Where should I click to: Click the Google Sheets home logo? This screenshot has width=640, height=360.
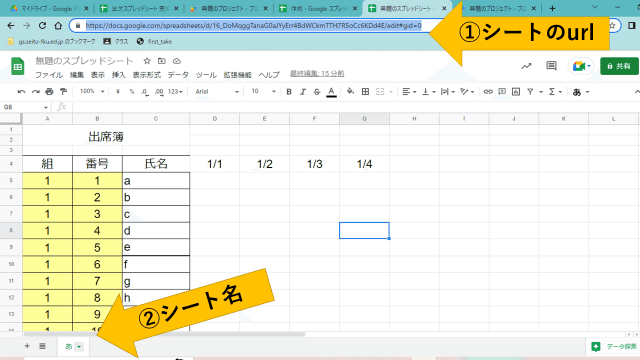[x=18, y=66]
